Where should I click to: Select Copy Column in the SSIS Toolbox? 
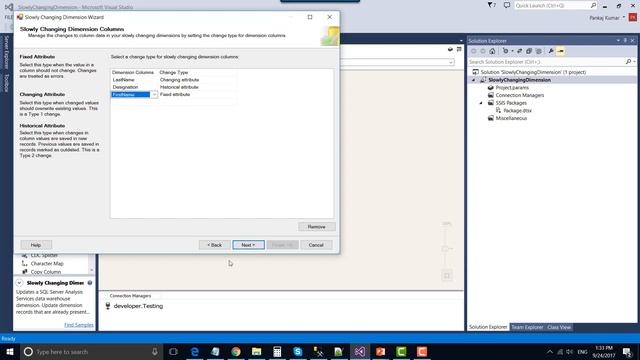point(46,272)
